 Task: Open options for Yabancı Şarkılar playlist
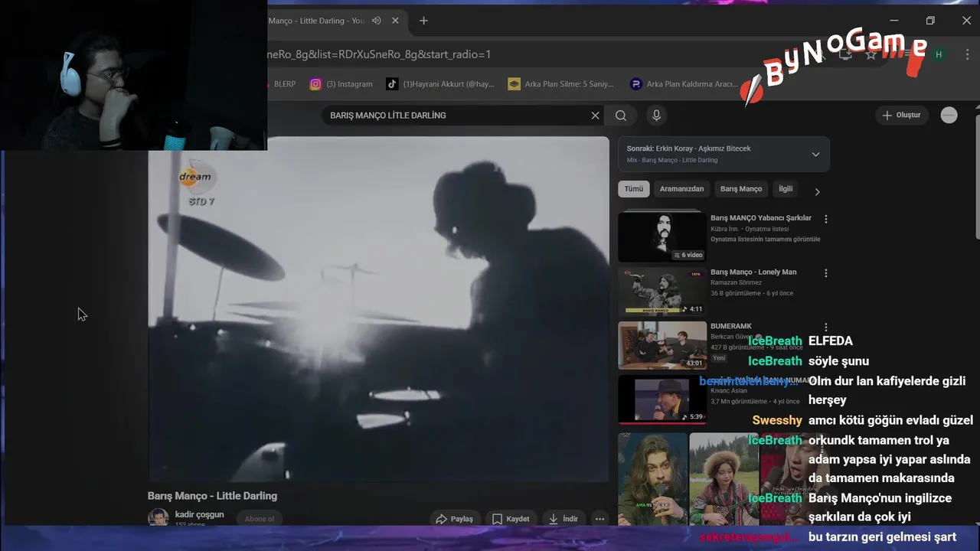pos(825,219)
